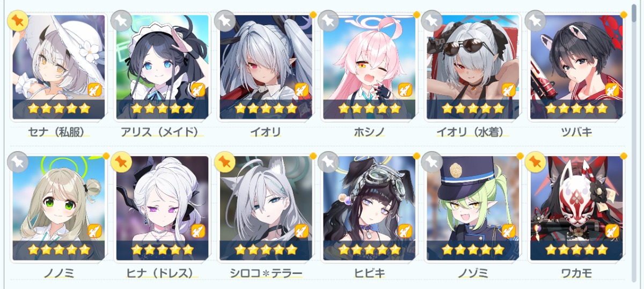
Task: Unpin the シロコ＊テラー card
Action: click(x=225, y=162)
